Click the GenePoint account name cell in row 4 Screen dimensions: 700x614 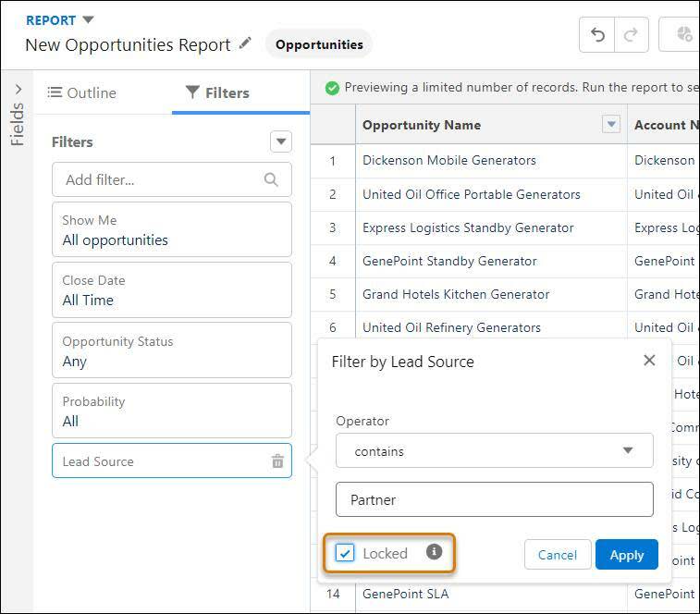[664, 261]
